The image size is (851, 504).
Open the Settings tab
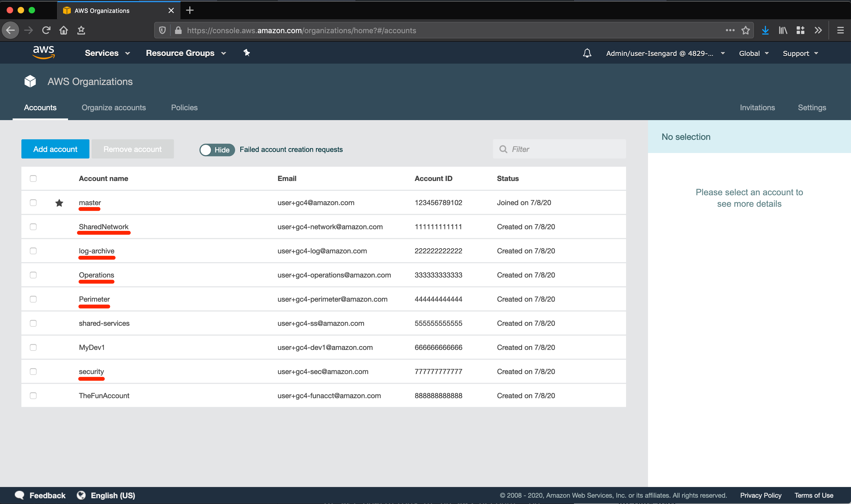[812, 107]
